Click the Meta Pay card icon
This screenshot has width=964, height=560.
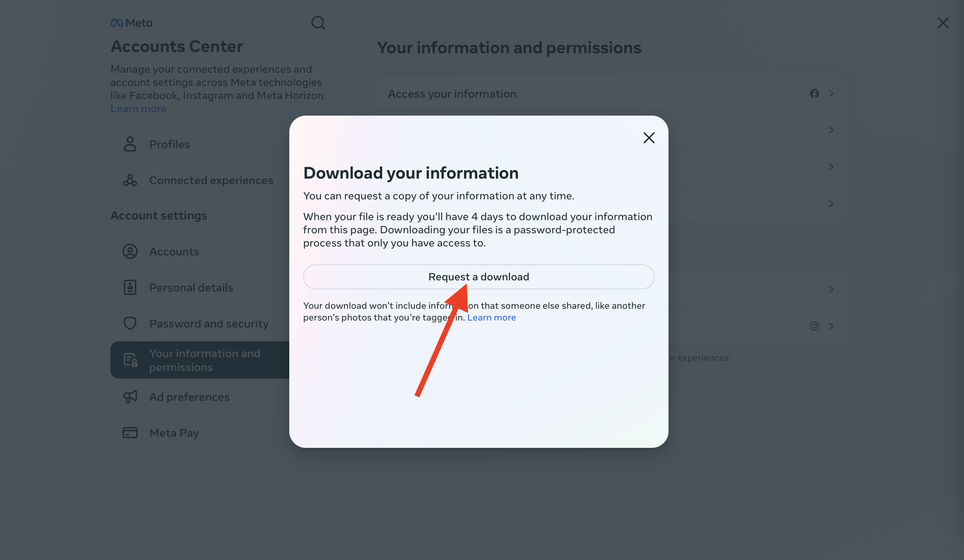[130, 433]
